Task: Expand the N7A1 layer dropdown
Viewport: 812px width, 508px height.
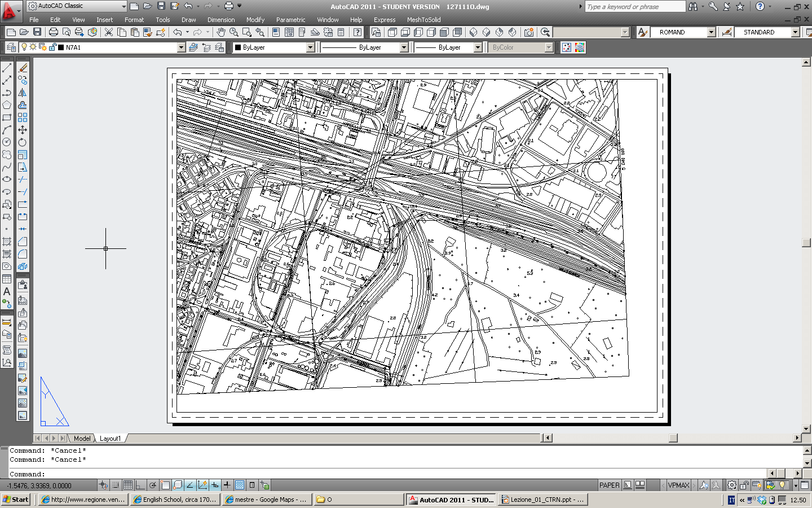Action: coord(182,47)
